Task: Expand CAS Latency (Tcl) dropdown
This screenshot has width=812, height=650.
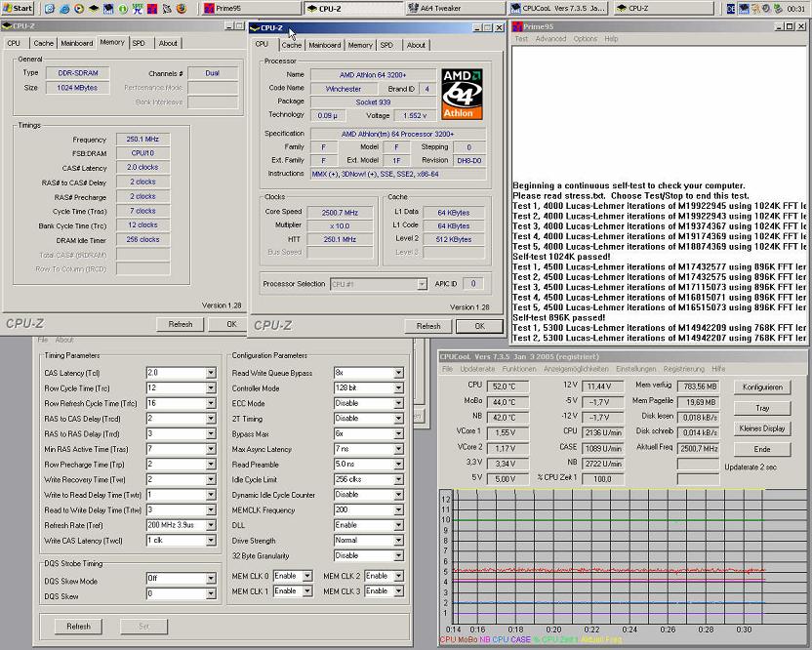Action: tap(211, 373)
